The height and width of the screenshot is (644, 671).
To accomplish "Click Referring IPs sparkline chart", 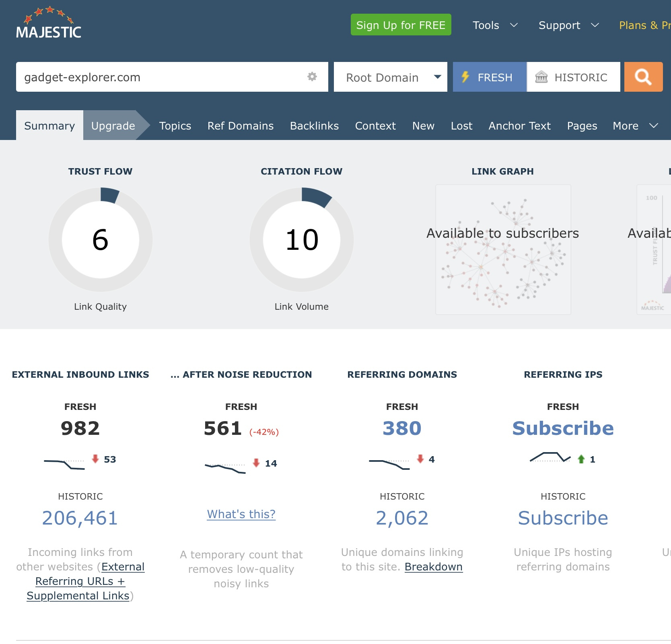I will 550,457.
